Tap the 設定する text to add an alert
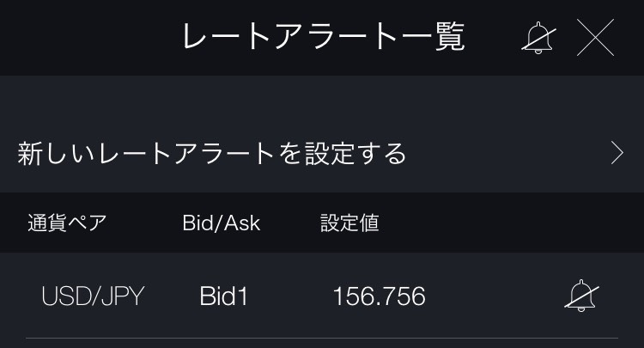 click(x=355, y=154)
